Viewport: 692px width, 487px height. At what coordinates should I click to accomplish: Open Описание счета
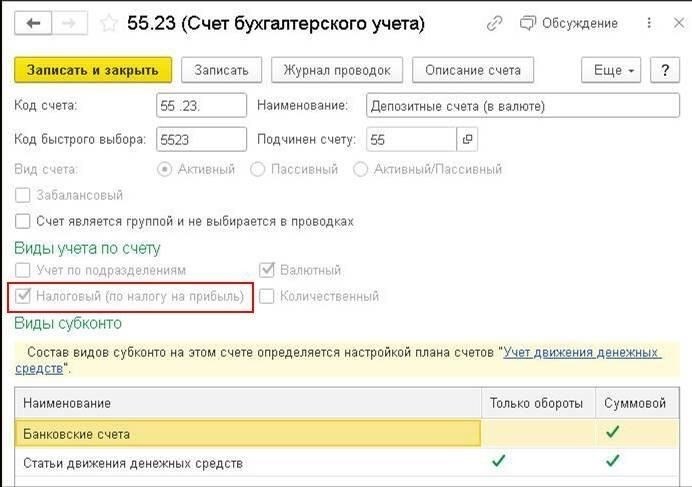(x=473, y=70)
